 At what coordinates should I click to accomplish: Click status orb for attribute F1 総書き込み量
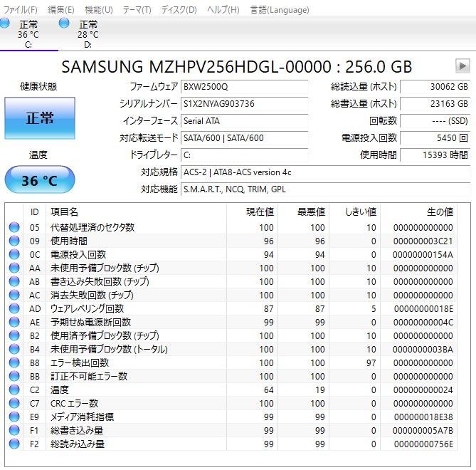pyautogui.click(x=14, y=430)
